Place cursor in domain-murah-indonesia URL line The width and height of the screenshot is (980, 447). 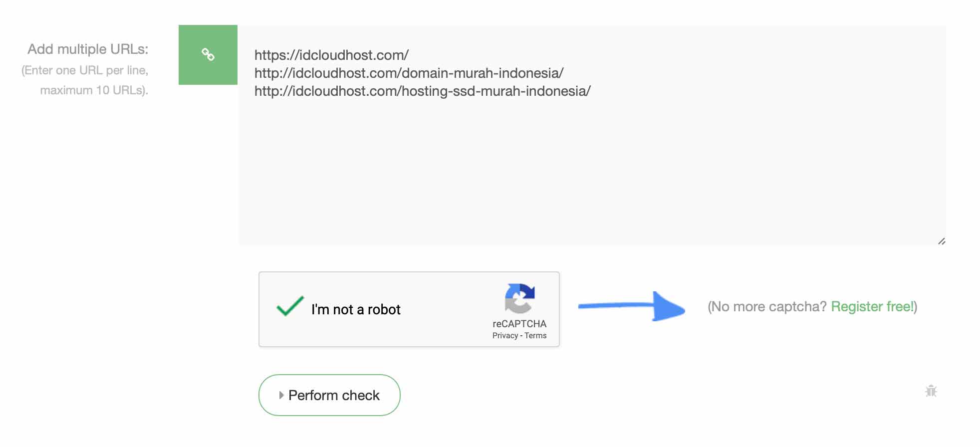409,73
